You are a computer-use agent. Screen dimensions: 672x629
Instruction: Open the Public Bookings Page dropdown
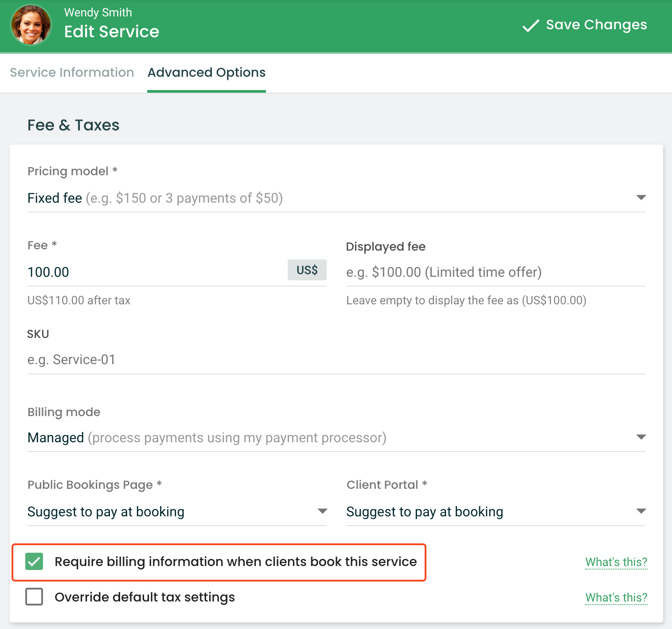(176, 512)
